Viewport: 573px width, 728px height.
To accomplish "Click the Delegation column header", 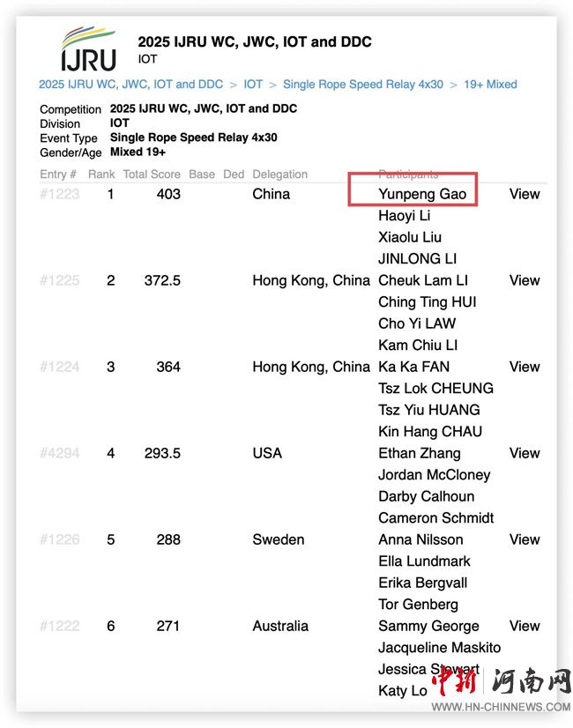I will 279,175.
